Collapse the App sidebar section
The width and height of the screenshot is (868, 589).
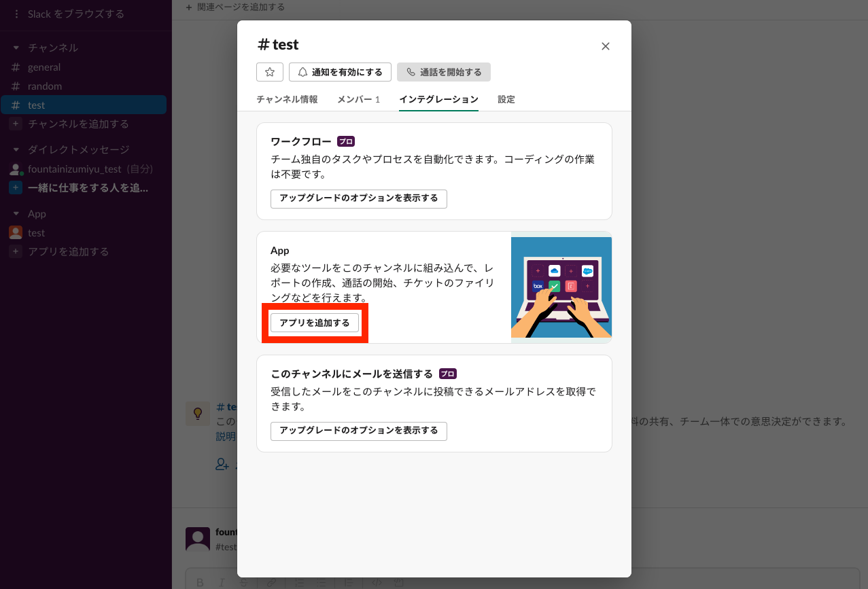[x=16, y=214]
